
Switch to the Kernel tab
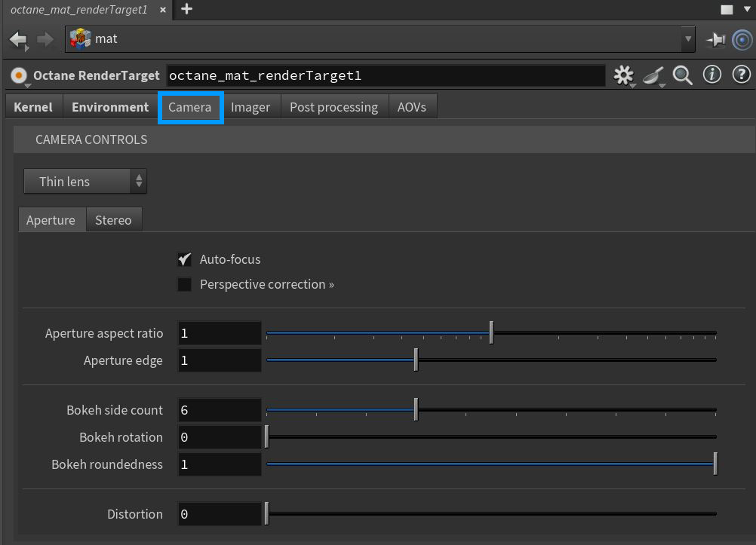point(33,107)
